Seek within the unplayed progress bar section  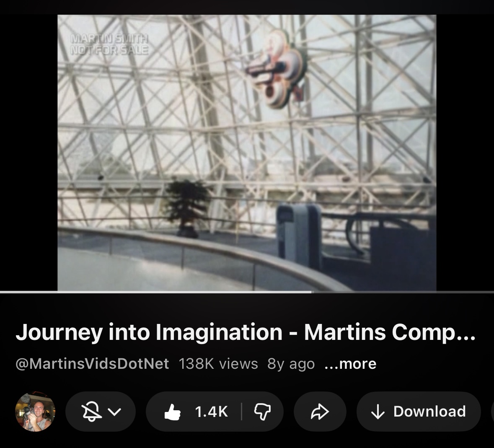tap(403, 292)
